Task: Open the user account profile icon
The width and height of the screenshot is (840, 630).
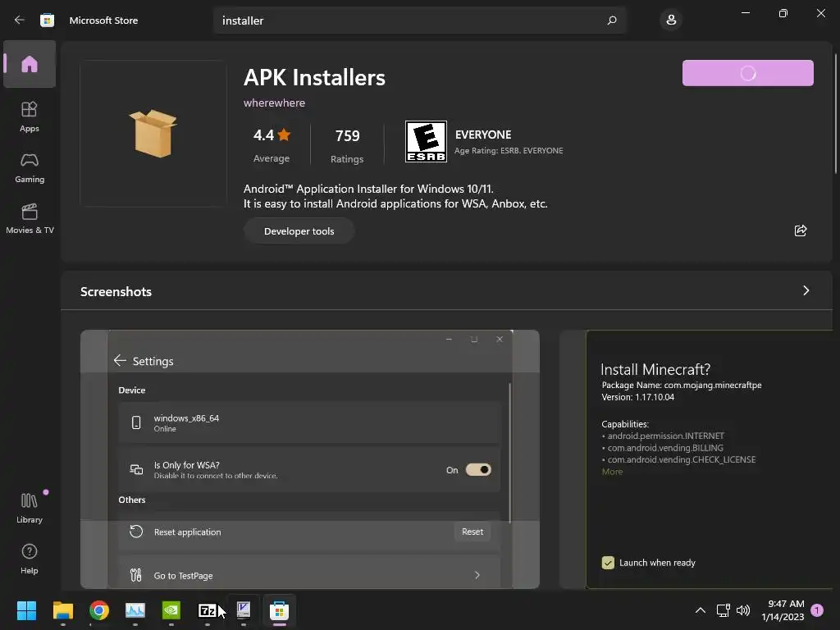Action: (671, 21)
